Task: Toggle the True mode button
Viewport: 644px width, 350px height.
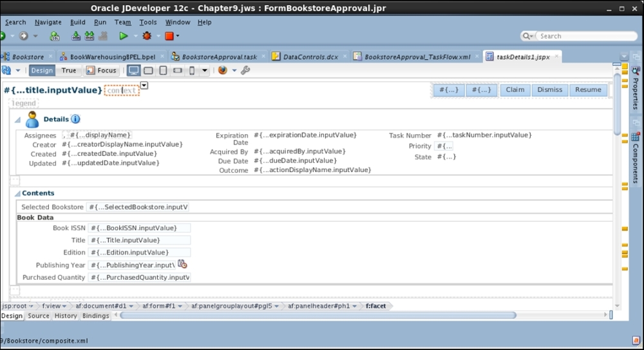Action: pos(69,70)
